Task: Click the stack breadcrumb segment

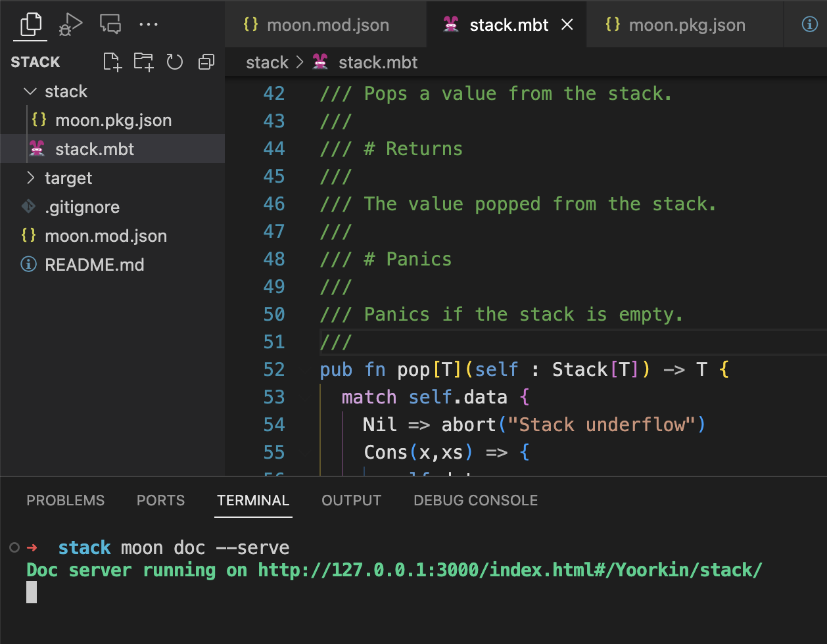Action: 267,62
